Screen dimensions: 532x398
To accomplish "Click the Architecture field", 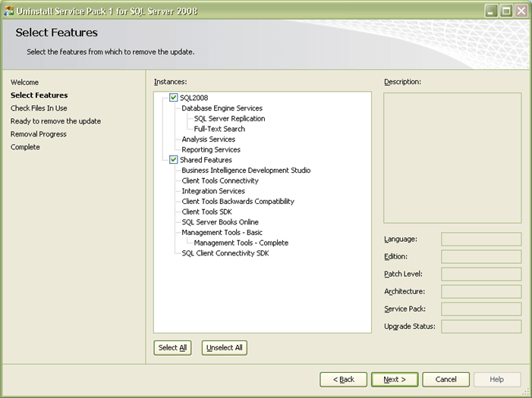I will coord(481,292).
